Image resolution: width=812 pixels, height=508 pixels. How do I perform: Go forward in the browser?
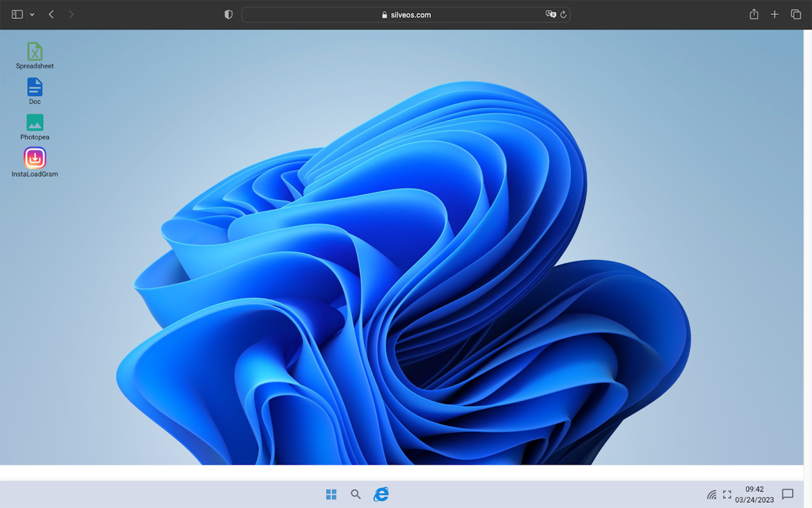tap(72, 14)
